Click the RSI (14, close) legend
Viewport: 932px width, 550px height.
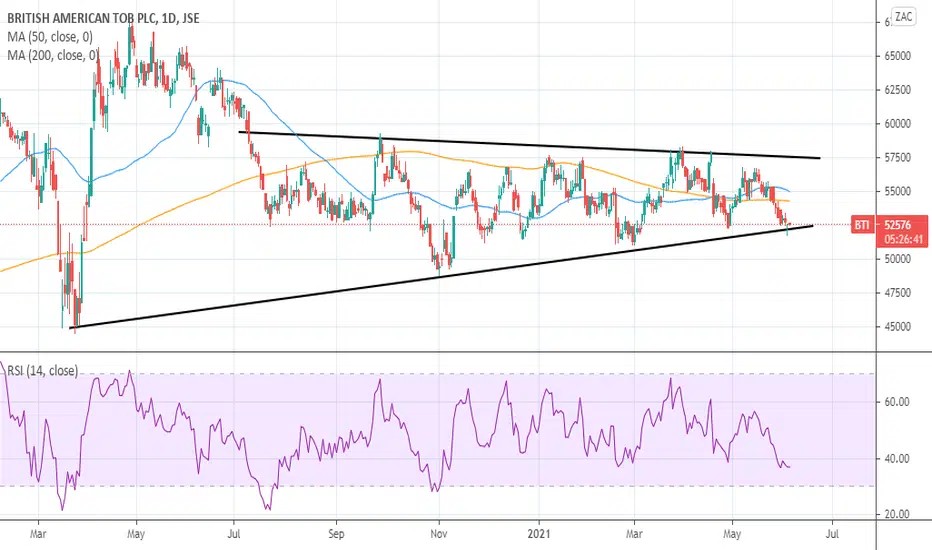42,370
